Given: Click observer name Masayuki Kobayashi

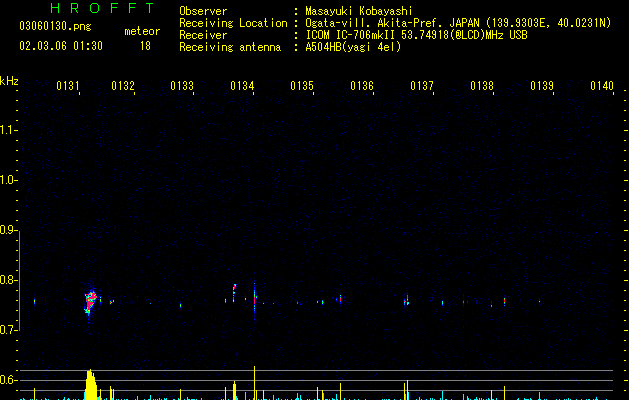Looking at the screenshot, I should 359,11.
